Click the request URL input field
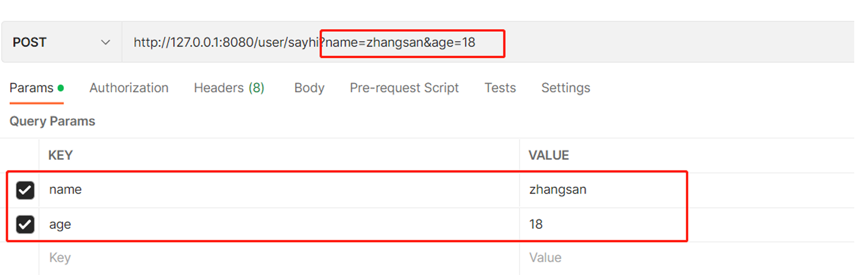This screenshot has width=868, height=275. point(419,42)
